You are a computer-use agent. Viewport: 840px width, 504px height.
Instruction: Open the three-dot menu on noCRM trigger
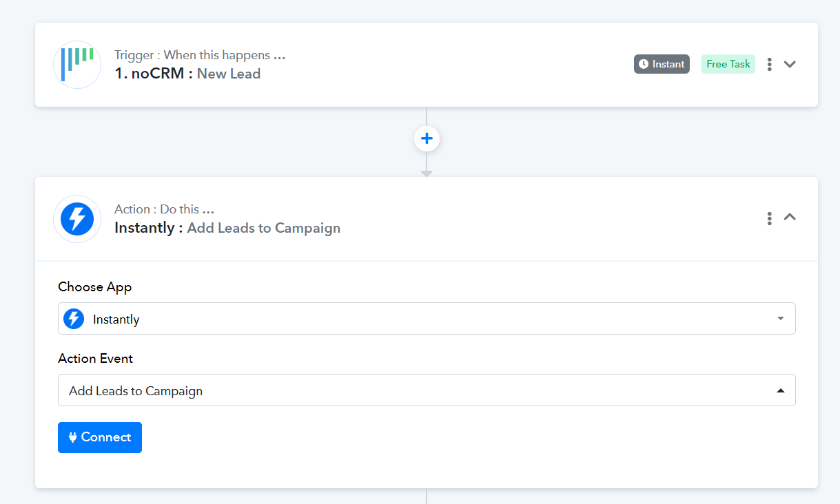click(769, 64)
